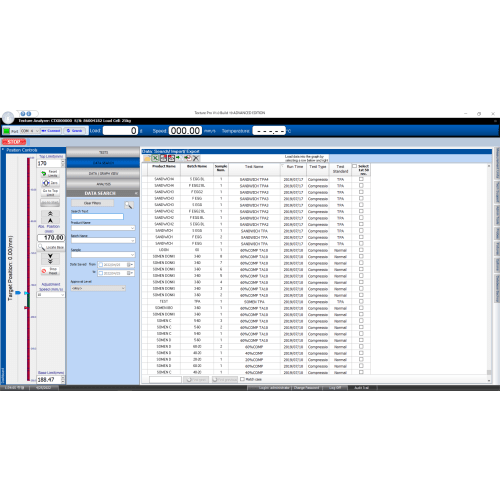Select the DATA SEARCH tab
500x500 pixels.
[x=103, y=163]
